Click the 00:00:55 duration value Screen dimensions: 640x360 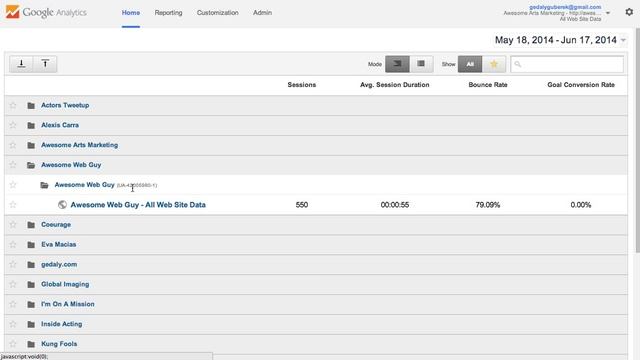pos(395,205)
